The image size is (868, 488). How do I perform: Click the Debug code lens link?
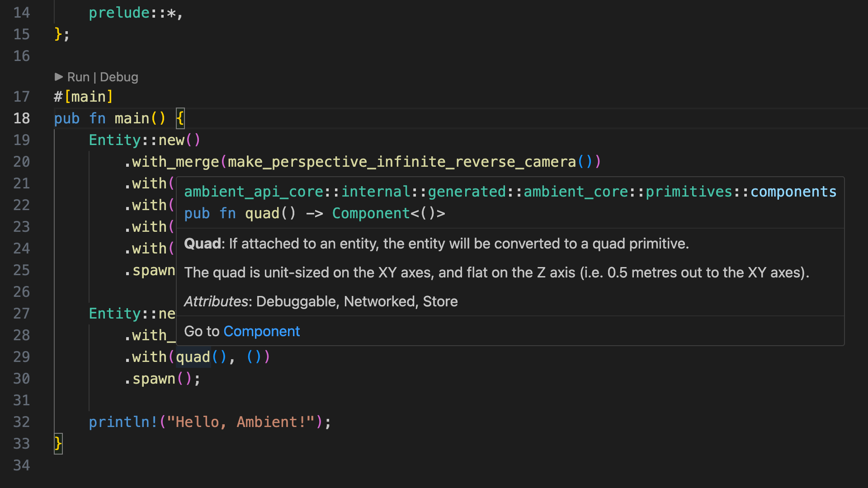tap(119, 77)
